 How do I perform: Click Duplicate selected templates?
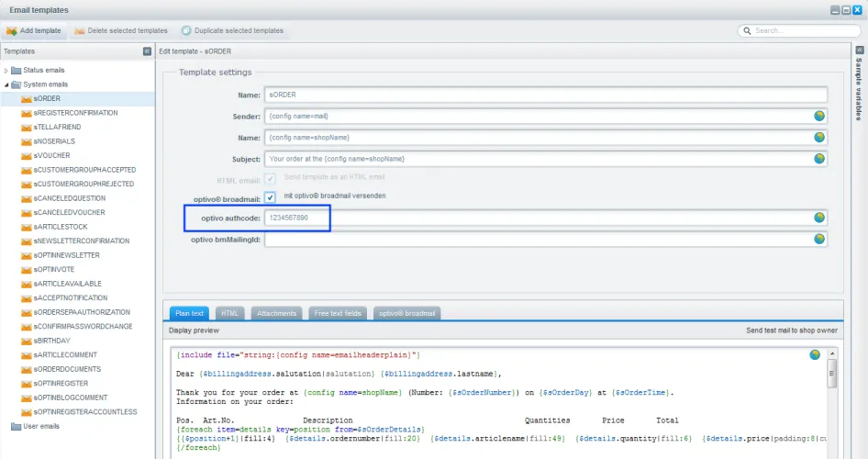point(232,30)
